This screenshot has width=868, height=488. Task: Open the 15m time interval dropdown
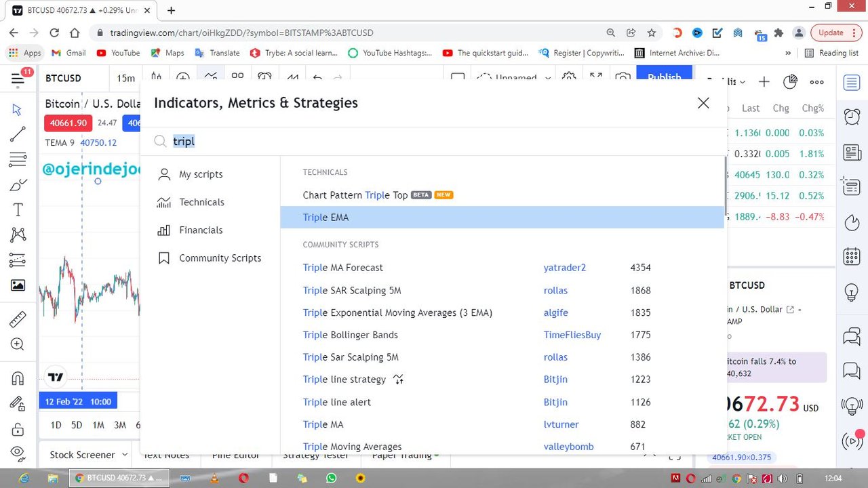point(125,79)
